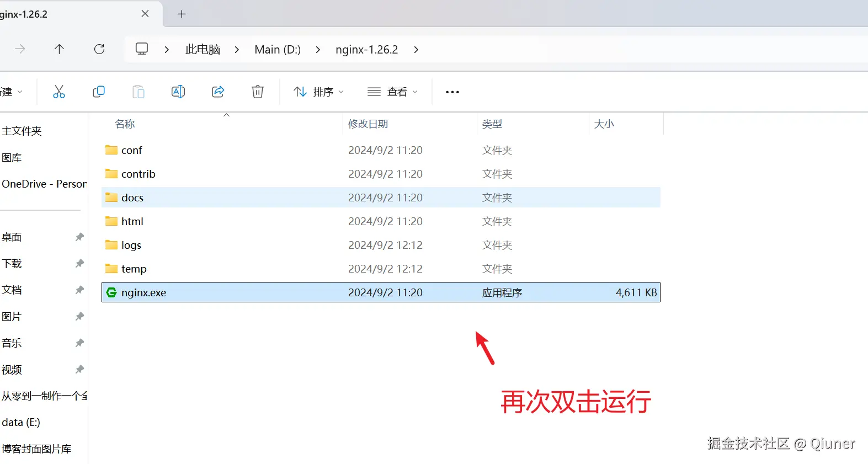Click 此电脑 in the address bar
Screen dimensions: 868x464
[x=203, y=49]
